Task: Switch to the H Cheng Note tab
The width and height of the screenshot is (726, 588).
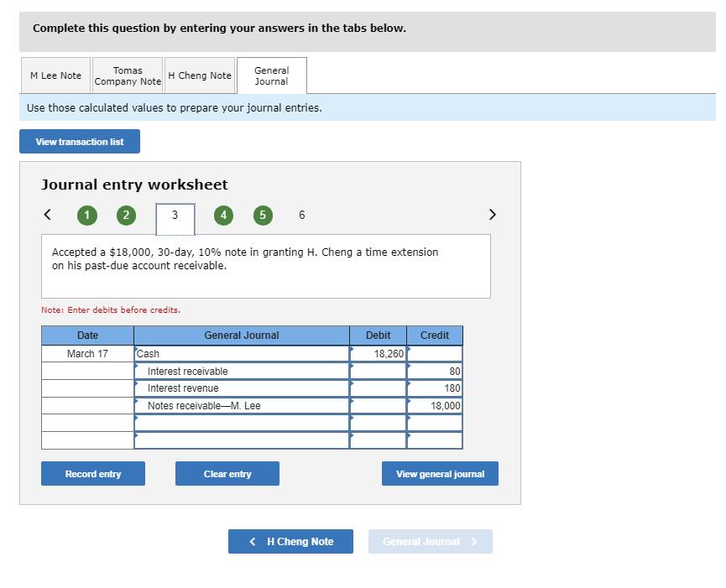Action: (x=200, y=75)
